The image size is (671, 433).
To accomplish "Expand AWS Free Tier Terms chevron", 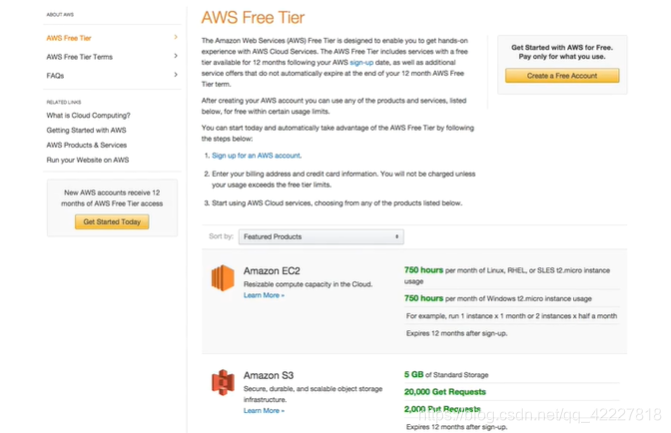I will click(176, 57).
